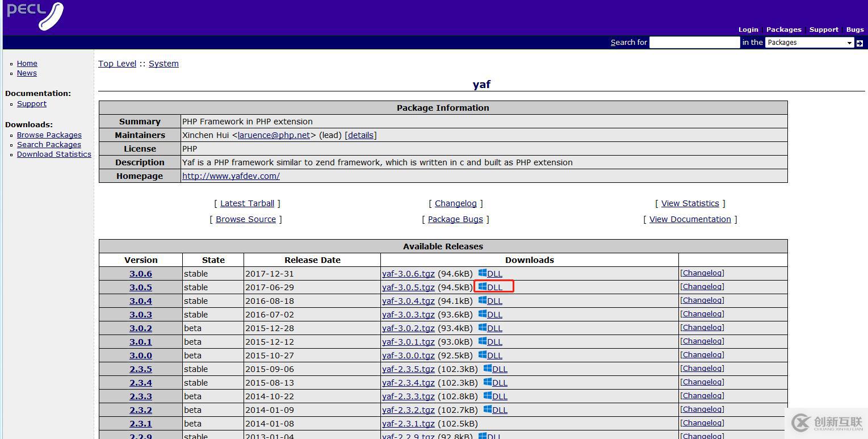
Task: Click the PECL logo
Action: 35,15
